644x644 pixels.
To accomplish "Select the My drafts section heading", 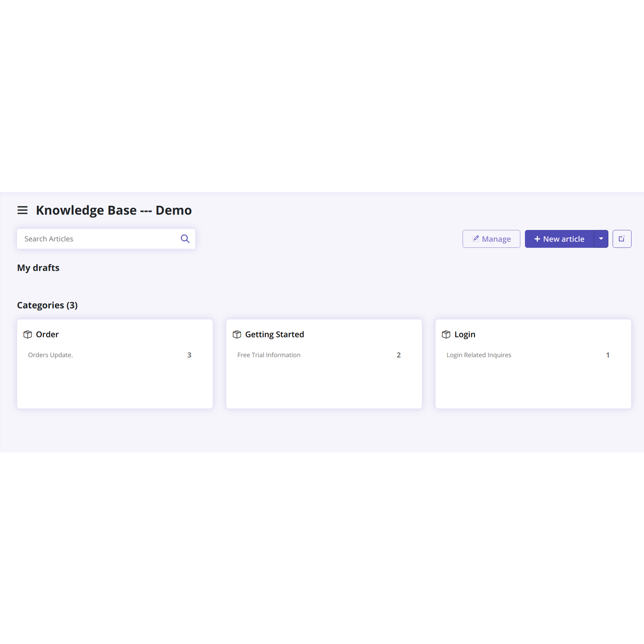I will 38,268.
